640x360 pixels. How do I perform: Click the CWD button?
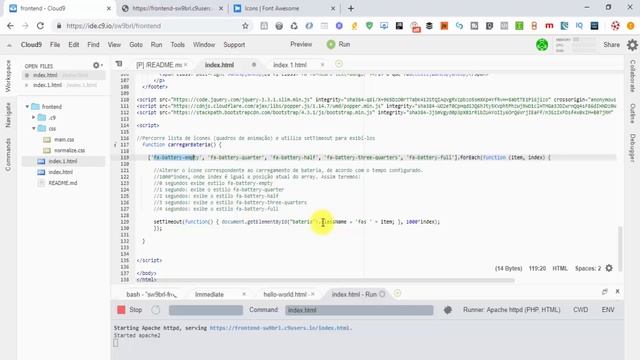tap(580, 310)
